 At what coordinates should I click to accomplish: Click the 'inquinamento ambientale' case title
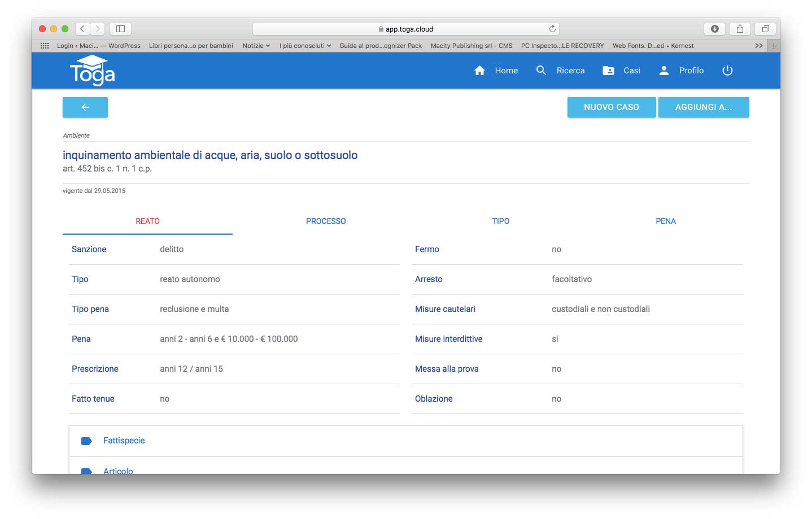click(210, 155)
